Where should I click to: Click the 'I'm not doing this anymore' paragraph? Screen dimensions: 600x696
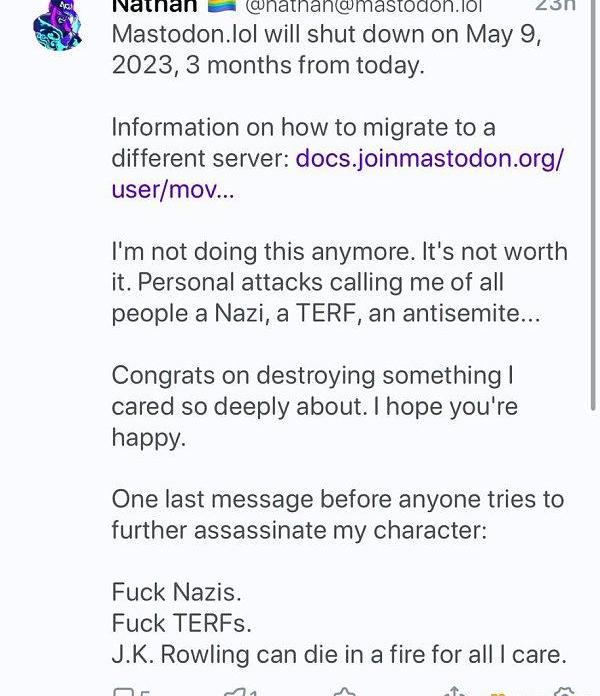click(338, 282)
